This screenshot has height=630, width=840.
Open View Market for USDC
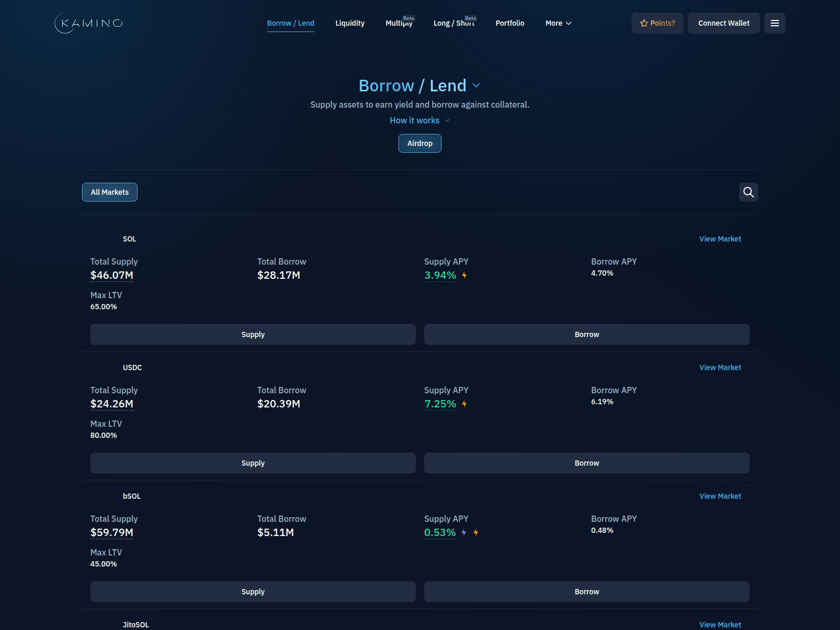coord(720,367)
